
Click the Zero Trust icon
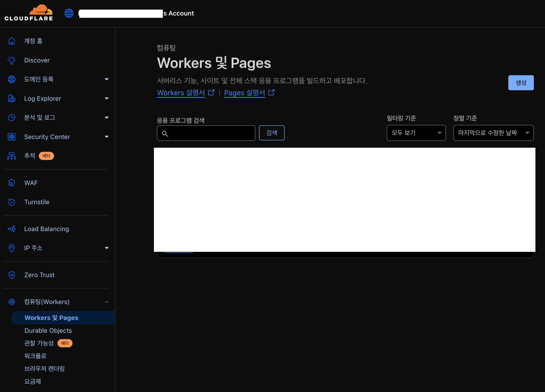(x=12, y=275)
